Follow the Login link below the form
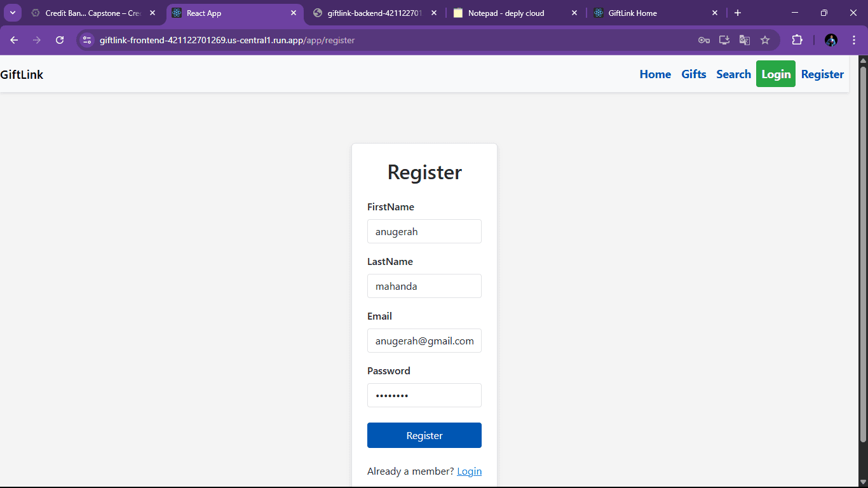868x488 pixels. point(469,471)
